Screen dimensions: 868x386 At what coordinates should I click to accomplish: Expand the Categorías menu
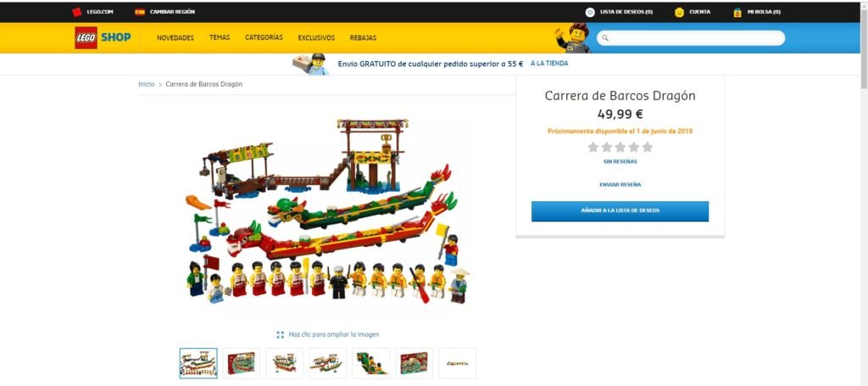click(264, 37)
